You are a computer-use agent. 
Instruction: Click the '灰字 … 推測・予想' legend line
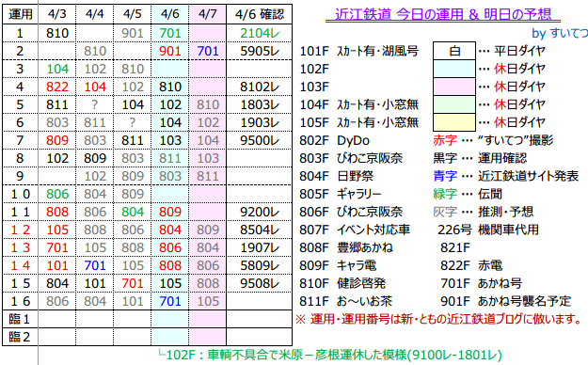(x=484, y=212)
